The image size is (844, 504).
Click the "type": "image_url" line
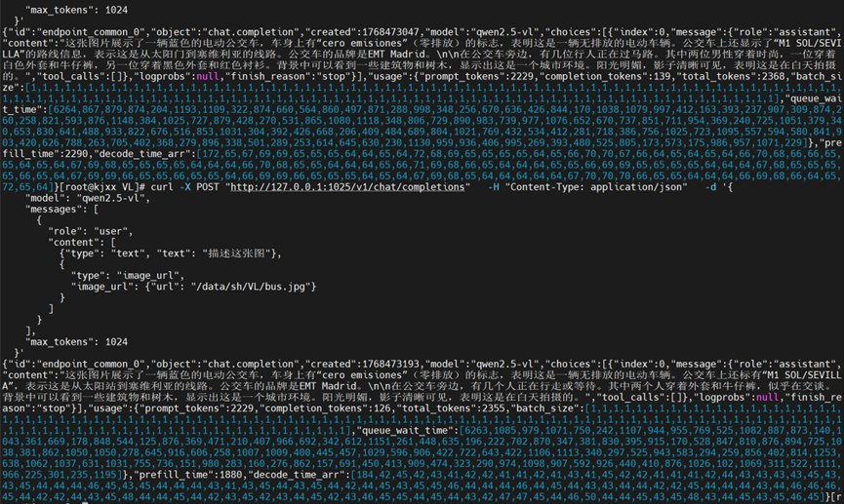(x=128, y=276)
